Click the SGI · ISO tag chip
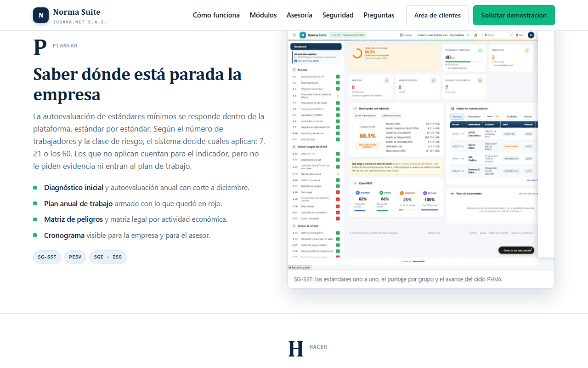This screenshot has height=368, width=588. [x=108, y=257]
